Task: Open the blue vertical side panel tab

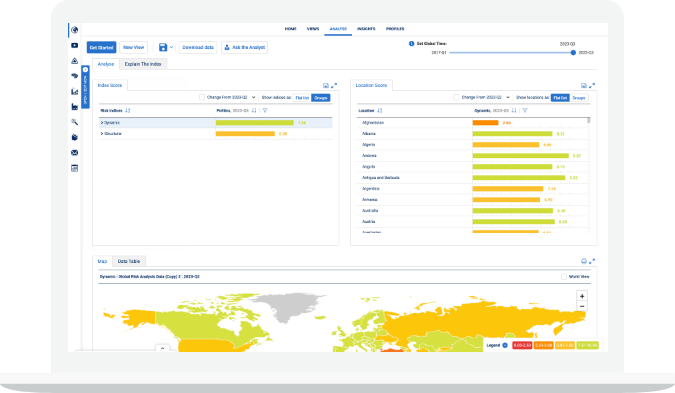Action: pyautogui.click(x=85, y=87)
